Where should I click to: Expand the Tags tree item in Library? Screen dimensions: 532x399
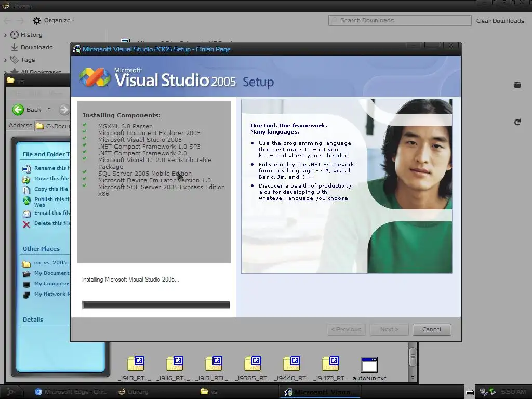coord(5,60)
